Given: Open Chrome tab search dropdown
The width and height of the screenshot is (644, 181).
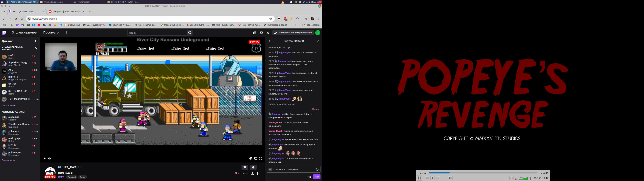Looking at the screenshot, I should click(x=4, y=12).
